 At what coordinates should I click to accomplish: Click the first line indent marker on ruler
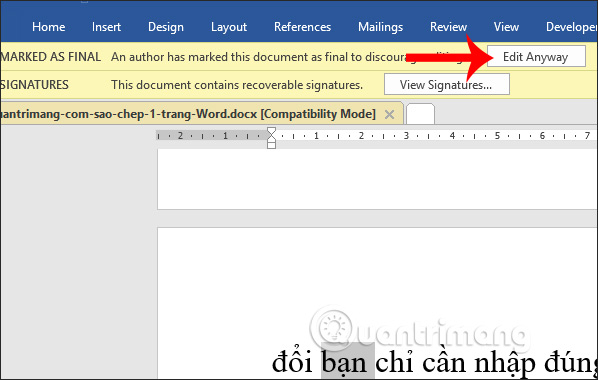pos(271,131)
